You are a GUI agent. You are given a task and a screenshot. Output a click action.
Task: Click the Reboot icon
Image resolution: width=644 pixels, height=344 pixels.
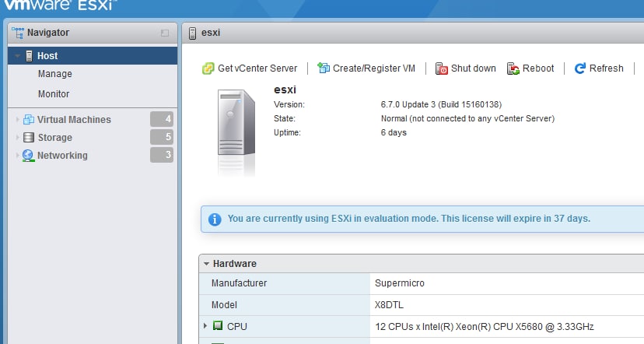tap(513, 68)
